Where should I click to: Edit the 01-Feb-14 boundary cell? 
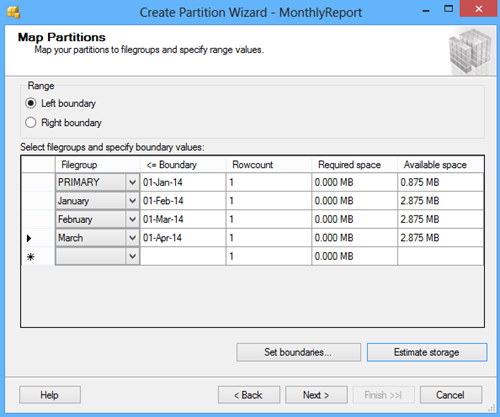coord(183,201)
